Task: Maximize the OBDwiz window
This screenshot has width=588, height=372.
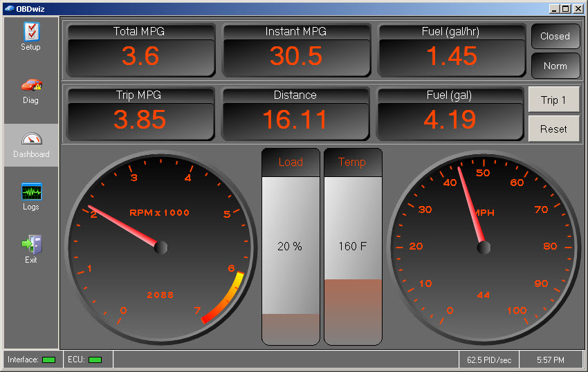Action: 566,8
